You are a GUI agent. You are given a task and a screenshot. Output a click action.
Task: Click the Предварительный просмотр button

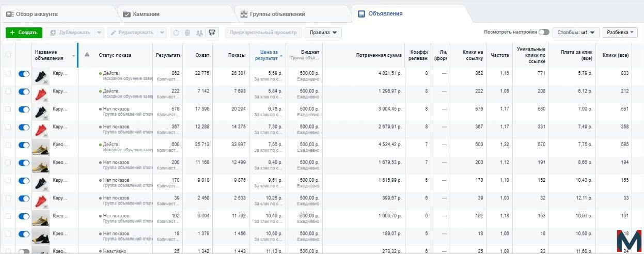263,33
